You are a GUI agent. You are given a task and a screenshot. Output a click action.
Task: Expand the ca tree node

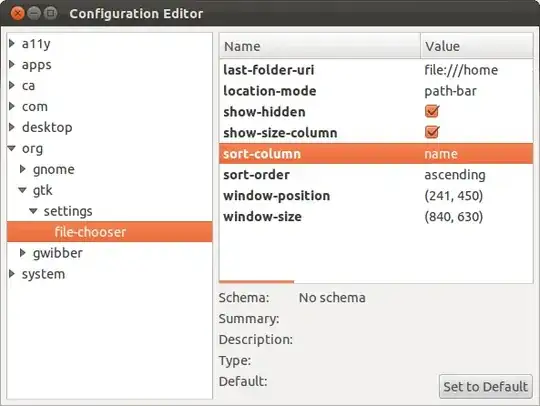pyautogui.click(x=12, y=85)
